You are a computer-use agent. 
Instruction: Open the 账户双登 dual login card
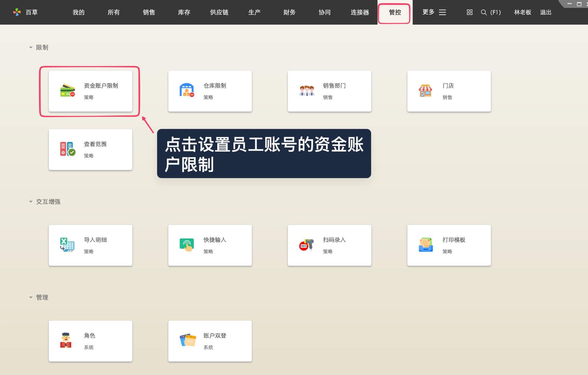coord(210,341)
